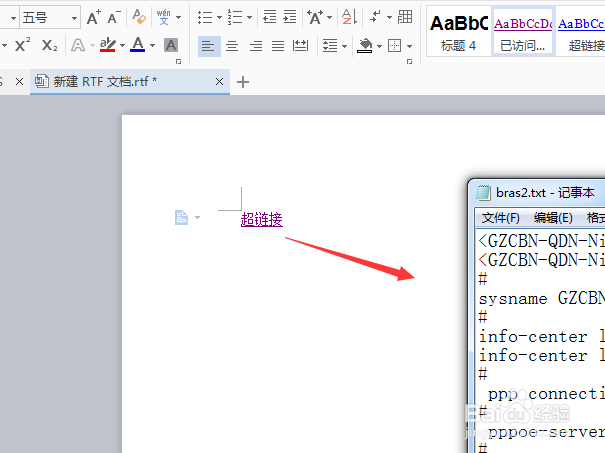Expand the line spacing dropdown arrow
The image size is (605, 453).
pyautogui.click(x=344, y=46)
